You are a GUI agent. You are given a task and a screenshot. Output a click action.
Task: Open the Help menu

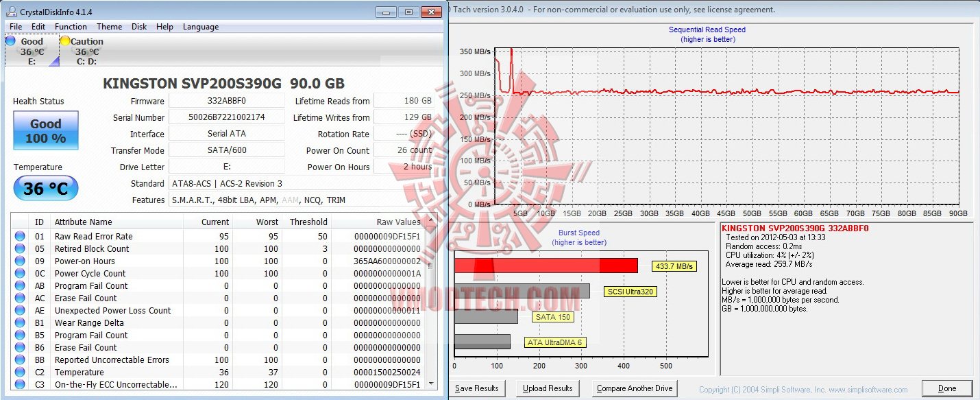(164, 27)
